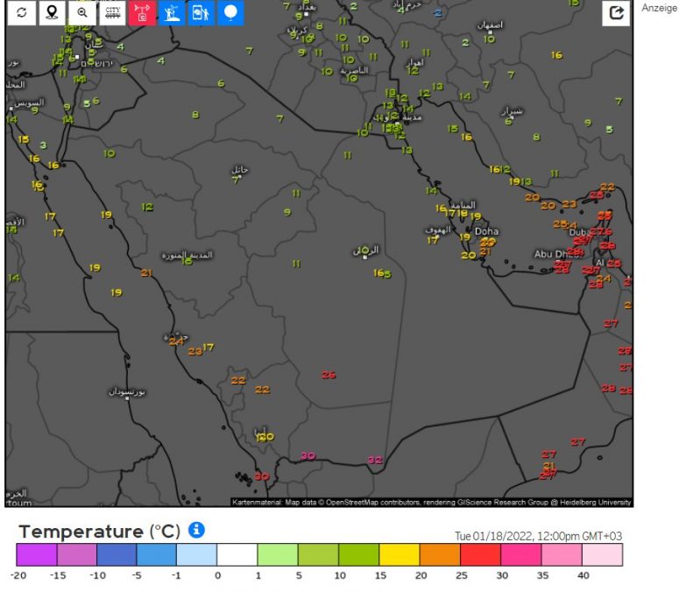Image resolution: width=700 pixels, height=592 pixels.
Task: Pick the light blue -1 legend swatch
Action: (196, 554)
